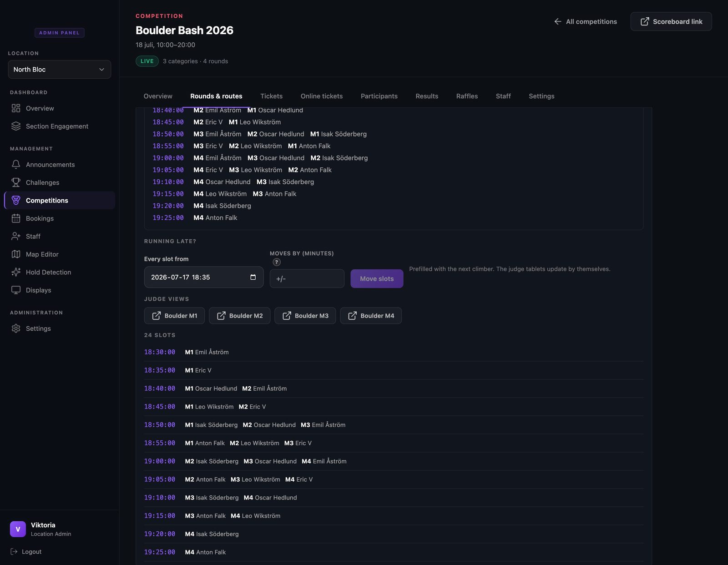
Task: Go back to All competitions
Action: point(586,21)
